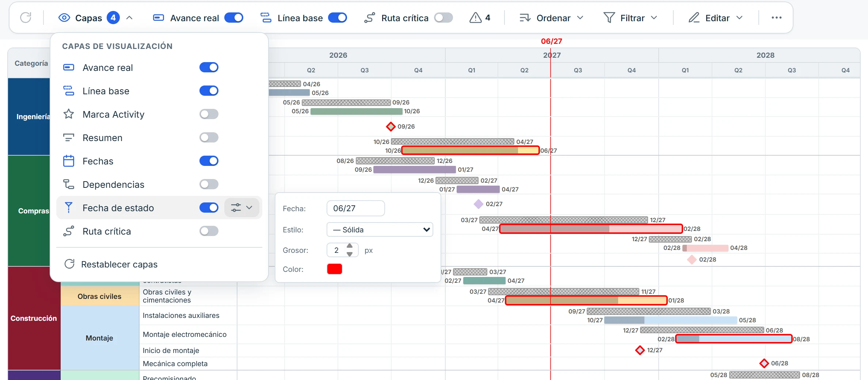Viewport: 868px width, 380px height.
Task: Click Restablecer capas text
Action: click(119, 264)
